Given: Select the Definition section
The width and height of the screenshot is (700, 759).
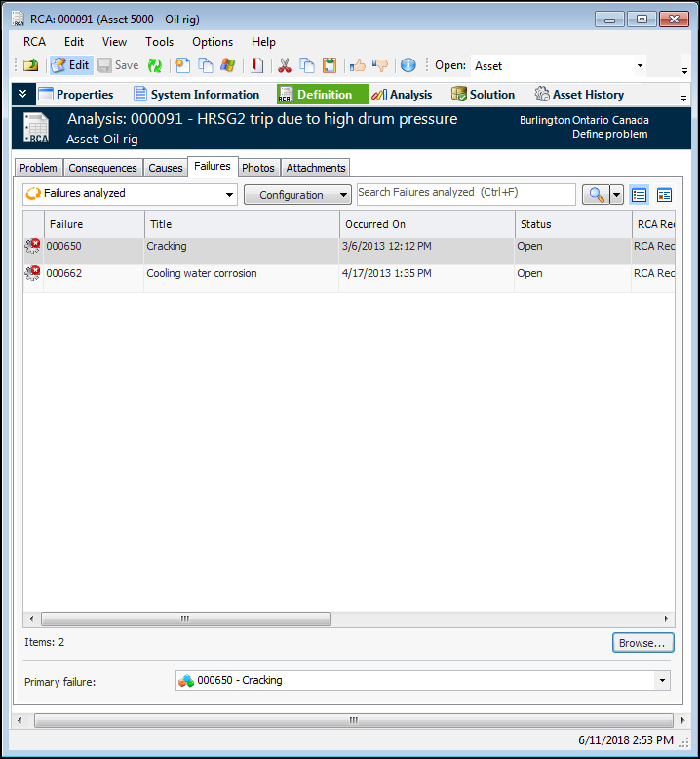Looking at the screenshot, I should (x=323, y=95).
